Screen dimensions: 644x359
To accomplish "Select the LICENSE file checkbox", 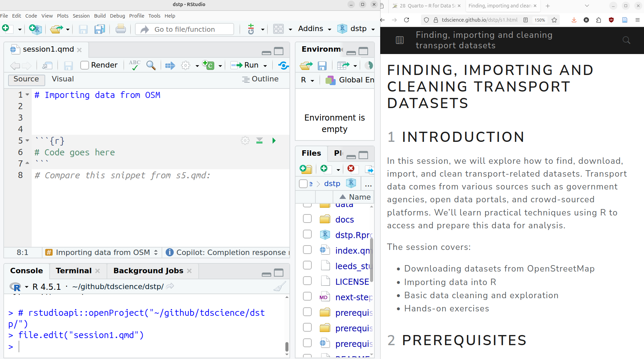I will coord(307,281).
